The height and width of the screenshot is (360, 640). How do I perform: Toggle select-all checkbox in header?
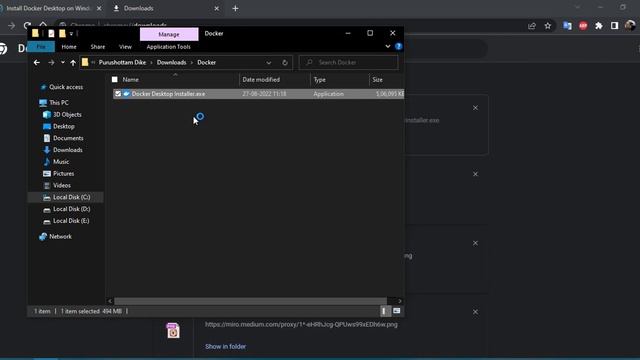(x=115, y=80)
